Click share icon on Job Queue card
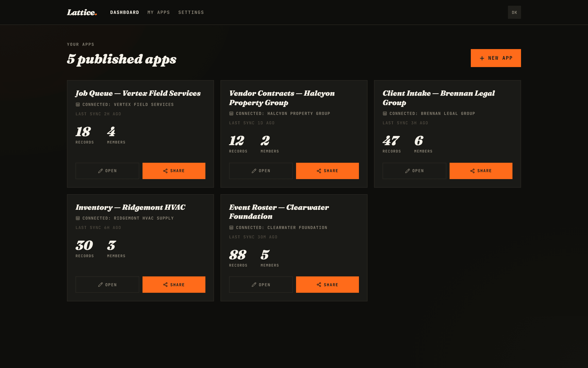 (x=165, y=171)
